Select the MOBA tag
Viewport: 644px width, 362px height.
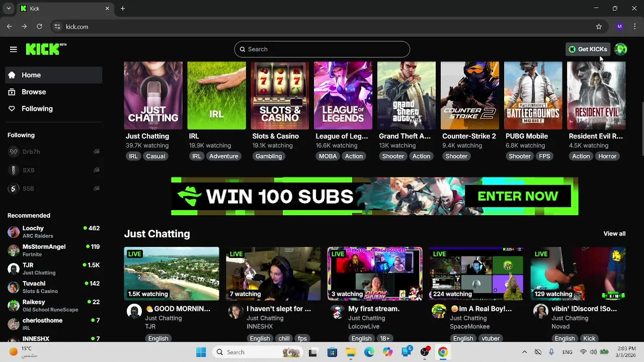pyautogui.click(x=328, y=156)
